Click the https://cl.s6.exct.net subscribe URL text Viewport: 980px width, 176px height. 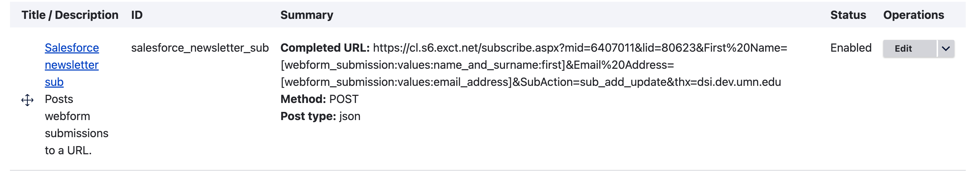click(579, 48)
